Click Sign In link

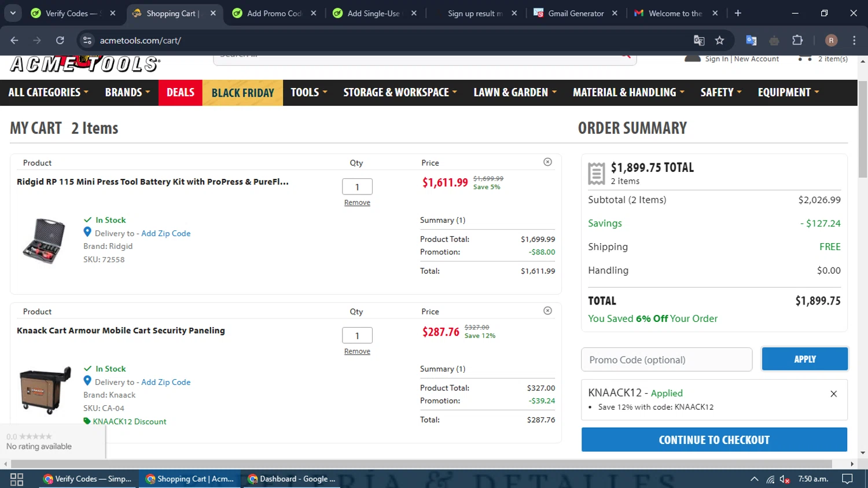(x=716, y=59)
